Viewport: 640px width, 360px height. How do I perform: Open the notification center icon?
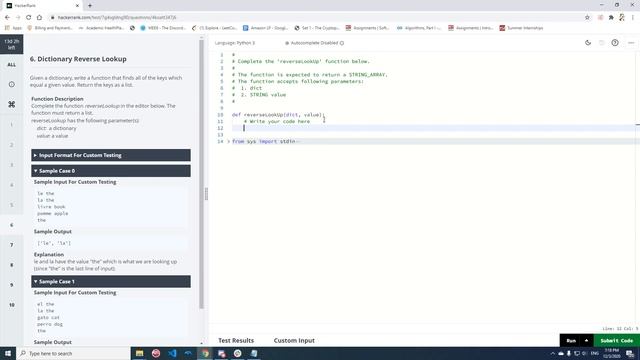630,353
